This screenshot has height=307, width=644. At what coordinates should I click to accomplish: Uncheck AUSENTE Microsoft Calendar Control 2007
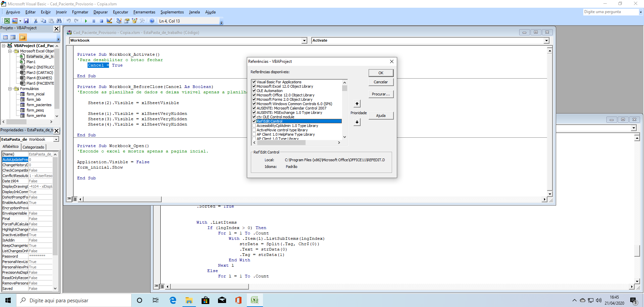click(x=254, y=108)
